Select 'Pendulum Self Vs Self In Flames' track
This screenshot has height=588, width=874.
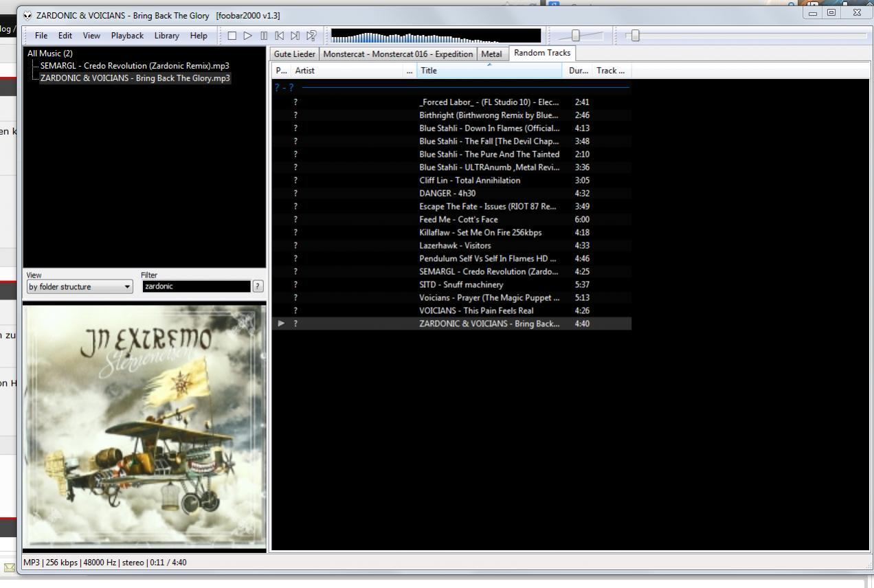pos(451,258)
